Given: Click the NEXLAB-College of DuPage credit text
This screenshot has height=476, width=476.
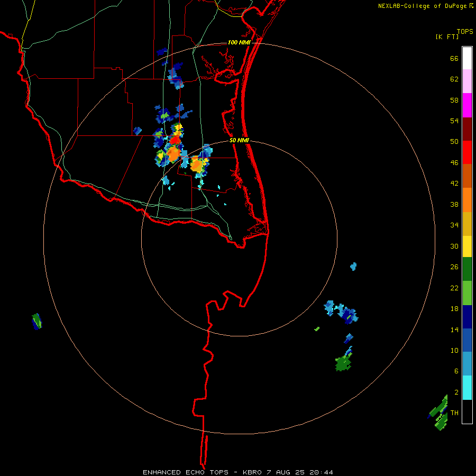Looking at the screenshot, I should point(422,6).
